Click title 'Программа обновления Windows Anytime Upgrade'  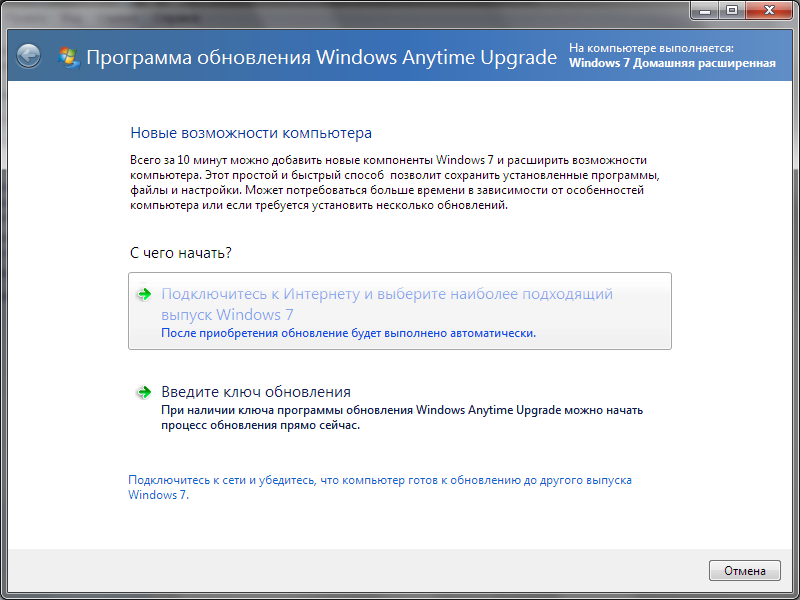coord(321,57)
